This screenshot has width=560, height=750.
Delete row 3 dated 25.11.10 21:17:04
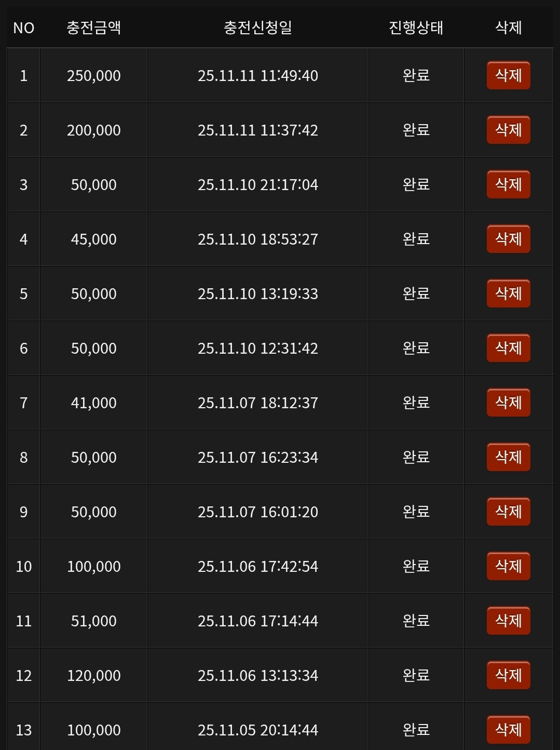coord(508,184)
